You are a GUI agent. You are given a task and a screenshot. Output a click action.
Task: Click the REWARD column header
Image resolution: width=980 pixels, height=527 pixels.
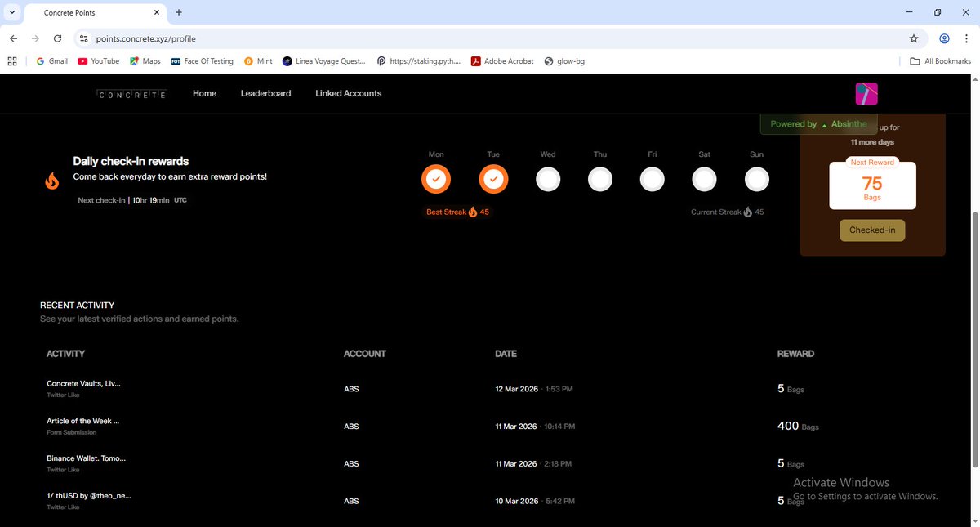click(x=795, y=354)
